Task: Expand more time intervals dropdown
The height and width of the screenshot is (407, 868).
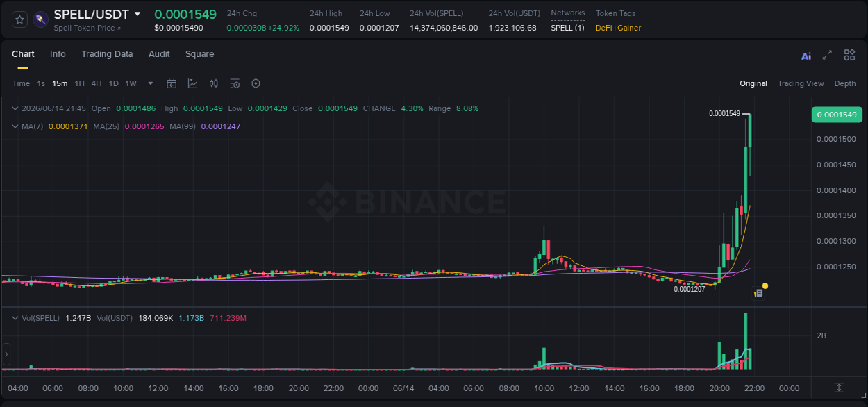Action: [x=151, y=83]
